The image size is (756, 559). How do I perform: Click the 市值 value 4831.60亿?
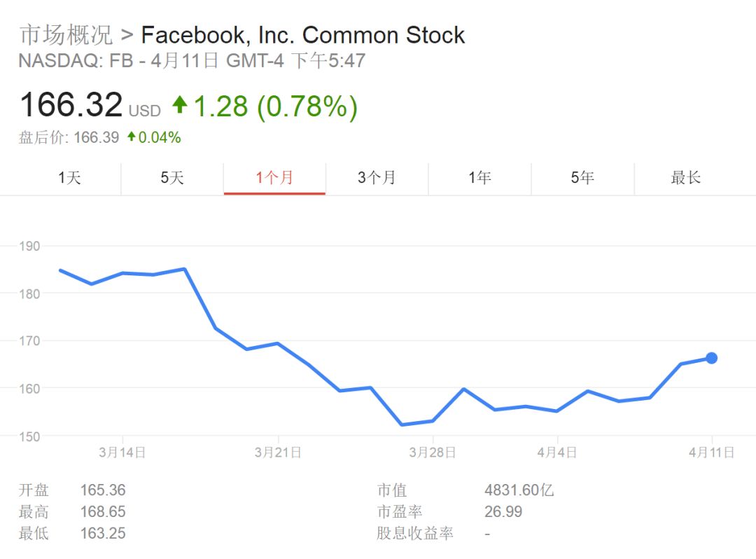point(519,490)
